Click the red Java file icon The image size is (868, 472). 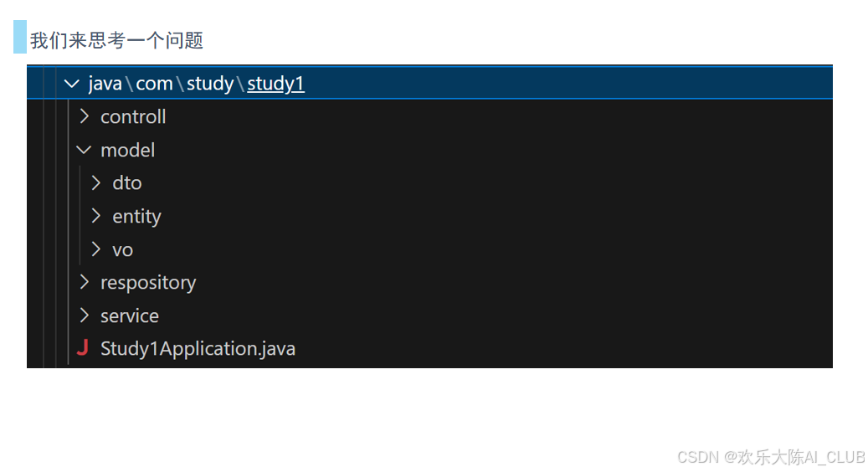tap(83, 348)
